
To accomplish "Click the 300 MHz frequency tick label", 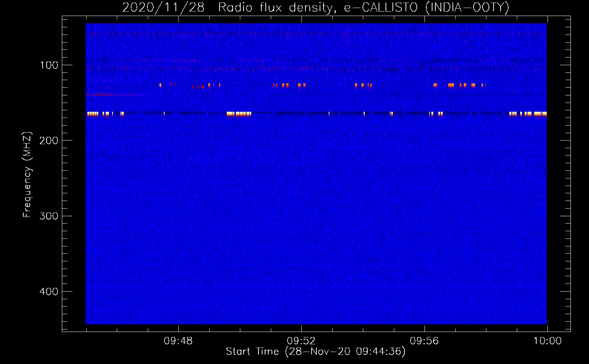I will [x=49, y=216].
